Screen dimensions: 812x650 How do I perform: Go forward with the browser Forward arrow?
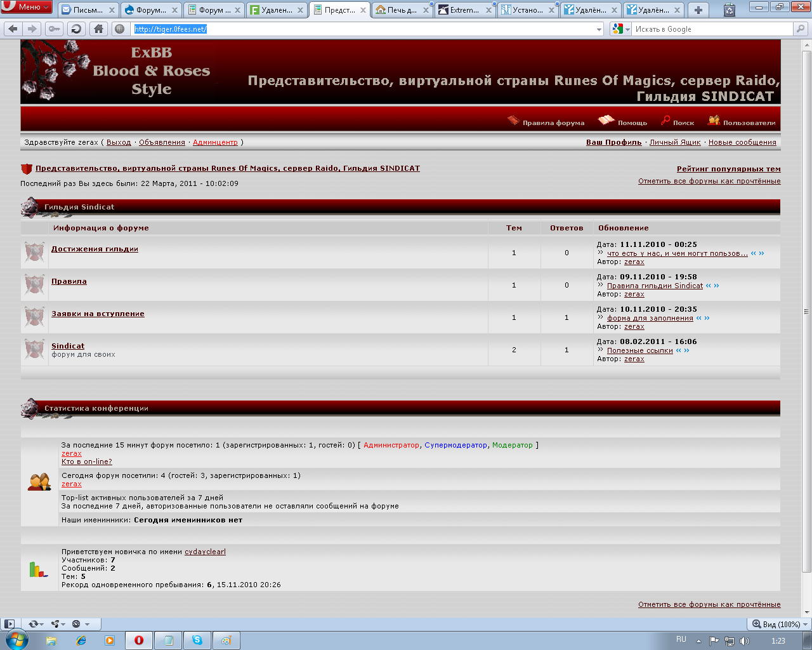click(x=32, y=29)
